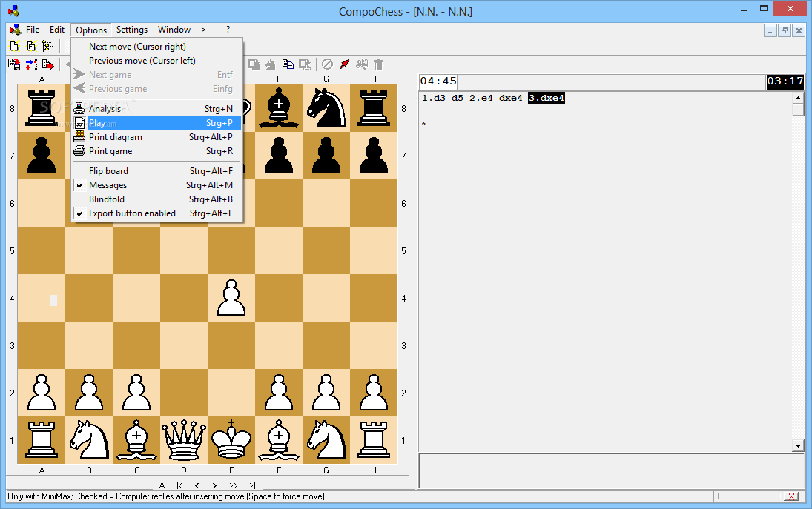This screenshot has width=812, height=509.
Task: Choose Analysis from the Options menu
Action: coord(157,109)
